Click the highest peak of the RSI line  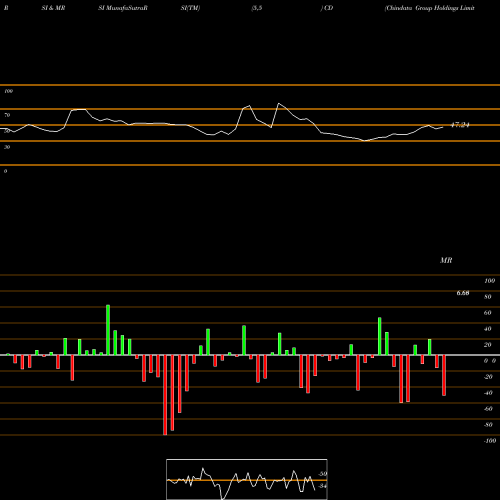pos(279,104)
